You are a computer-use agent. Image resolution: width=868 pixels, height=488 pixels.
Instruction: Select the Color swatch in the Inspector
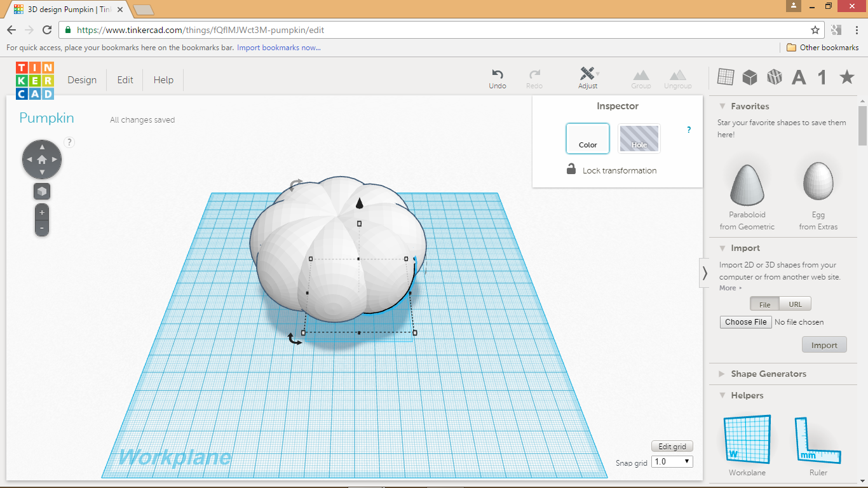[x=587, y=138]
